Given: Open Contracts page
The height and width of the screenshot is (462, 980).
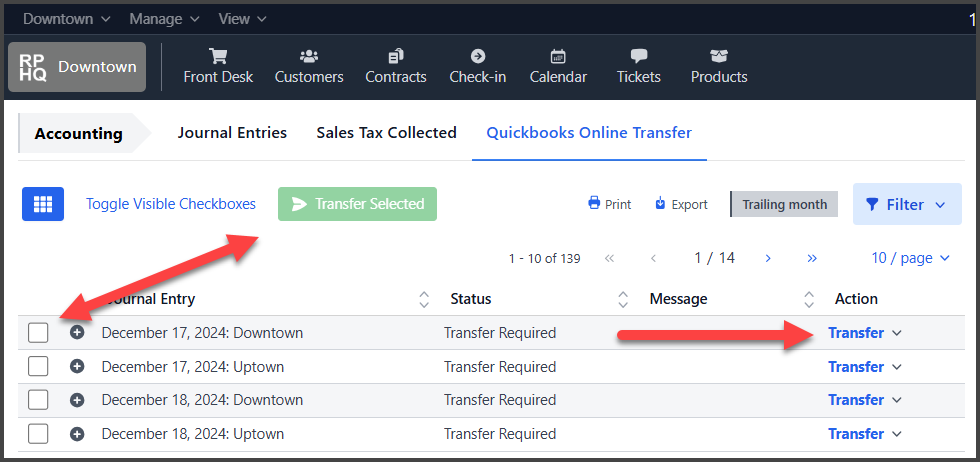Looking at the screenshot, I should [x=396, y=66].
